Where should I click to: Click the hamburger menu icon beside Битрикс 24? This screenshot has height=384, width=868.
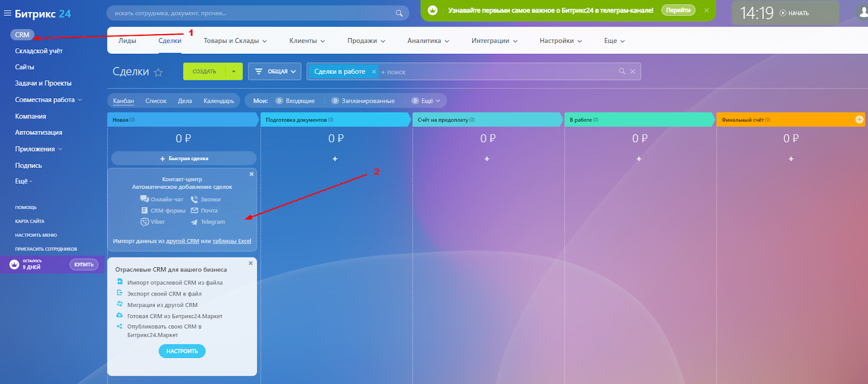click(7, 14)
